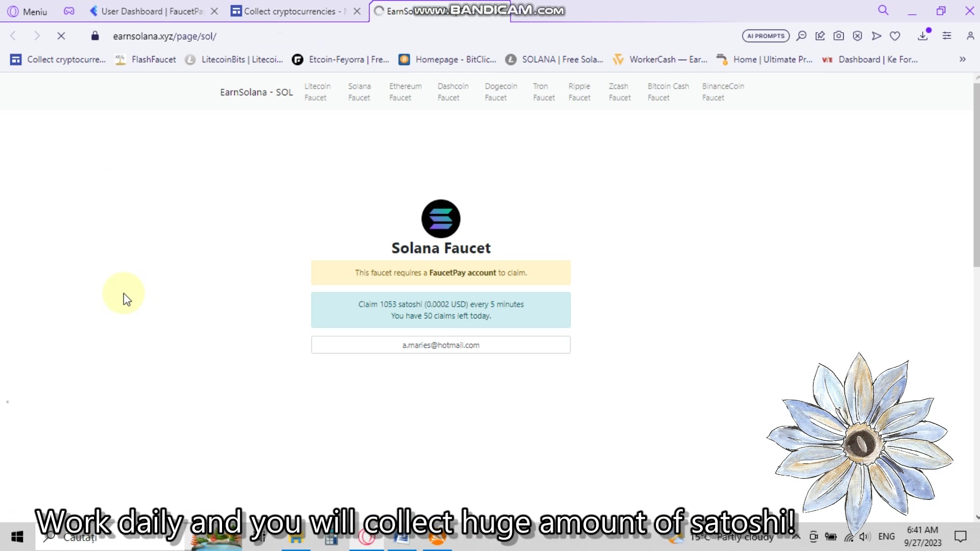Viewport: 980px width, 551px height.
Task: Open the Litecoin Faucet nav link
Action: 317,92
